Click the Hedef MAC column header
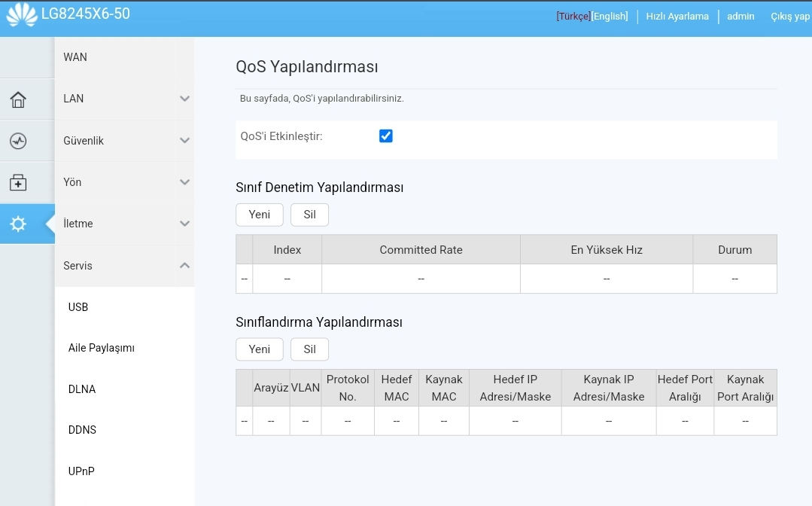This screenshot has width=812, height=506. [396, 387]
